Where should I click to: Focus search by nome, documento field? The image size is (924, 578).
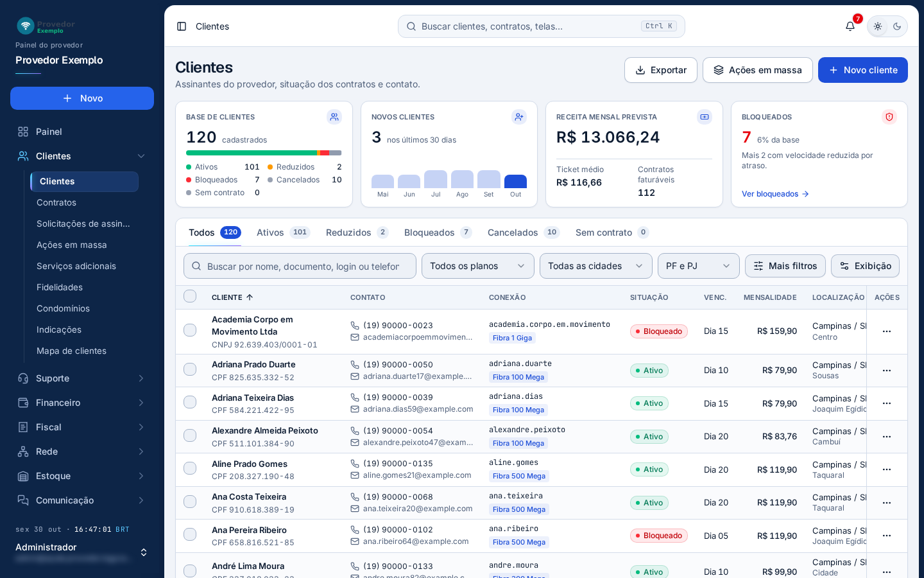pyautogui.click(x=300, y=266)
